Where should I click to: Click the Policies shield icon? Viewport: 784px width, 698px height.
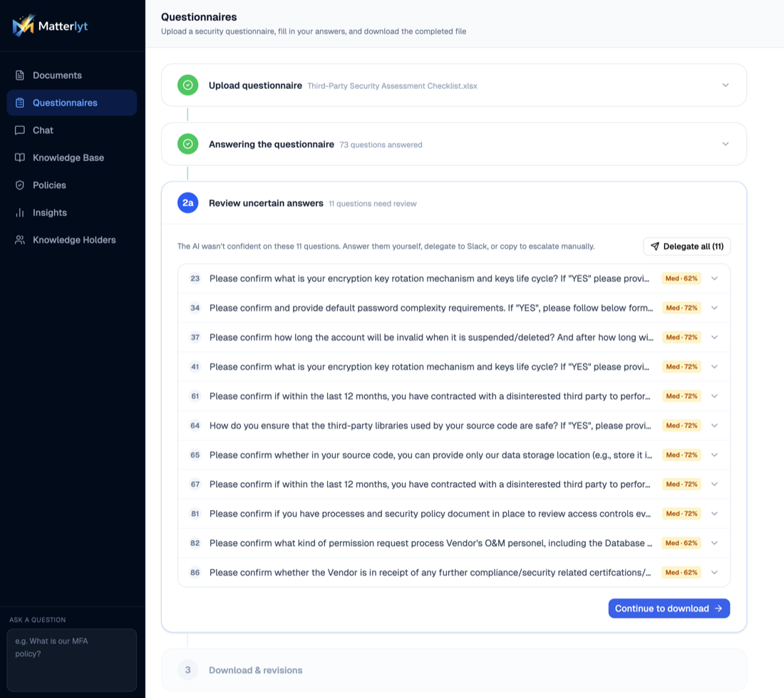click(x=19, y=185)
